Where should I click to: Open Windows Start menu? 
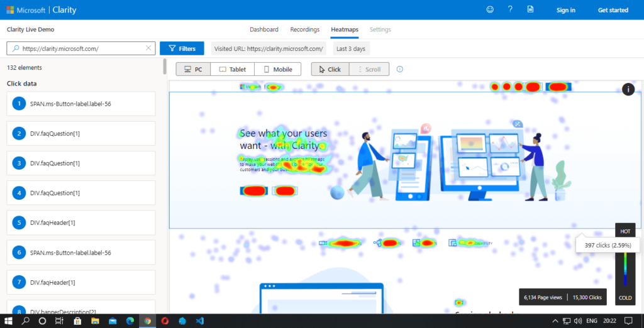(x=8, y=320)
